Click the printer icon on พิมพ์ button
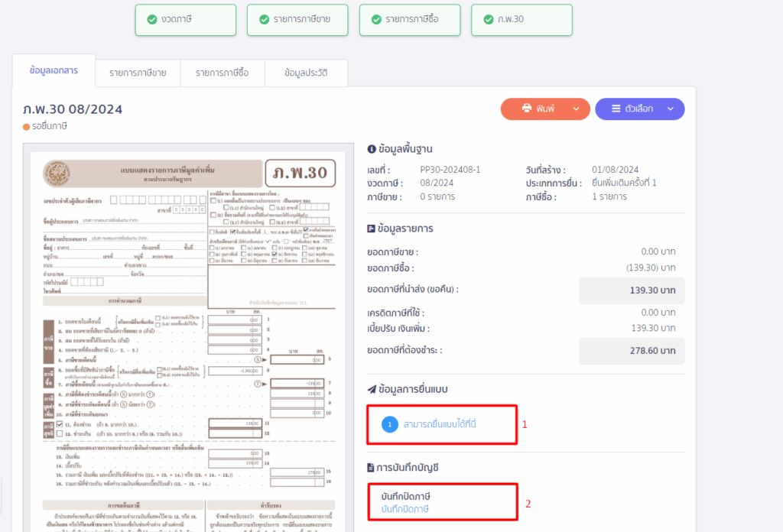Screen dimensions: 783x532 [527, 109]
